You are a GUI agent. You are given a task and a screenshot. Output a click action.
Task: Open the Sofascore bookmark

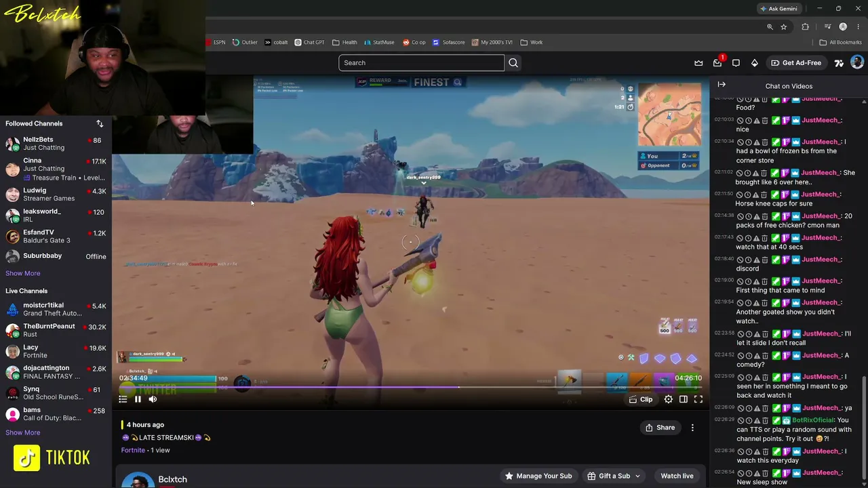449,42
